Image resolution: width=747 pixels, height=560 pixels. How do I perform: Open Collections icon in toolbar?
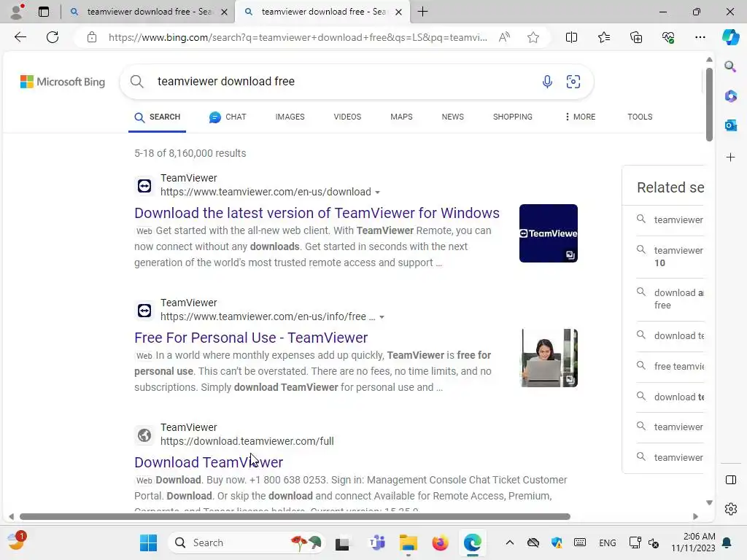(x=636, y=37)
